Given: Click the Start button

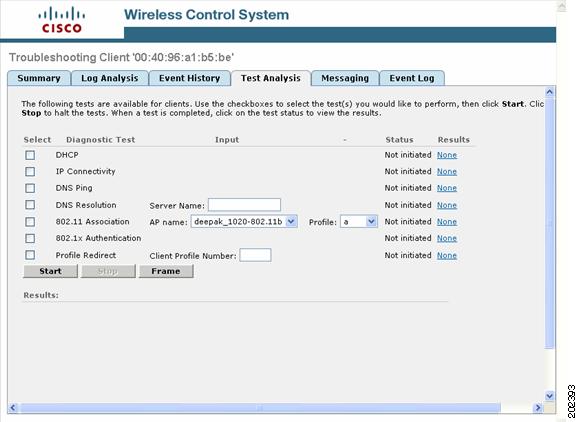Looking at the screenshot, I should point(51,271).
